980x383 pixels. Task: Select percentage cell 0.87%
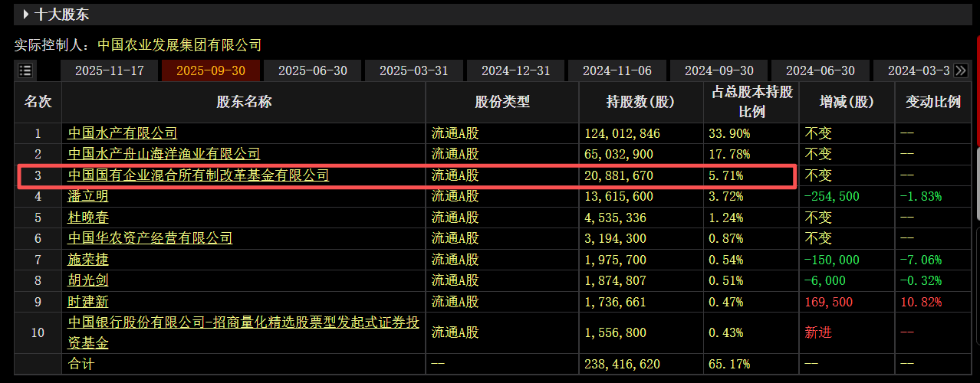point(726,238)
